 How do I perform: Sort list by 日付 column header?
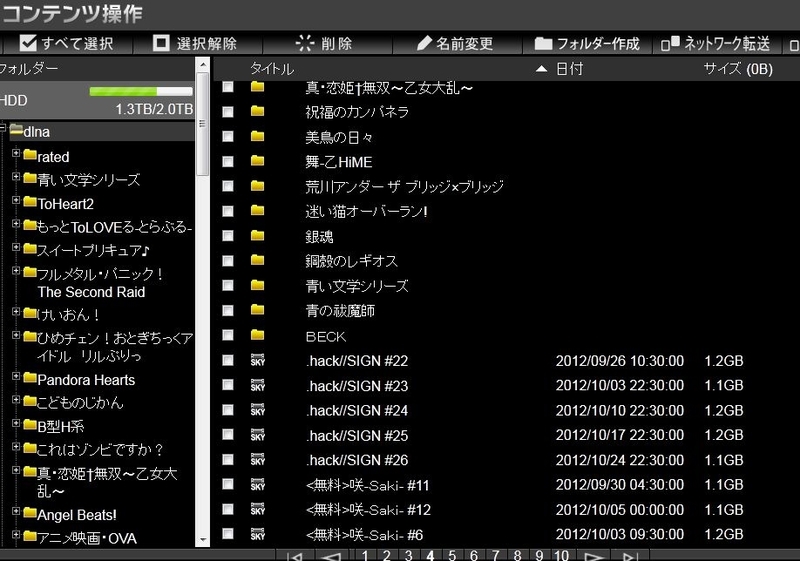pos(569,69)
